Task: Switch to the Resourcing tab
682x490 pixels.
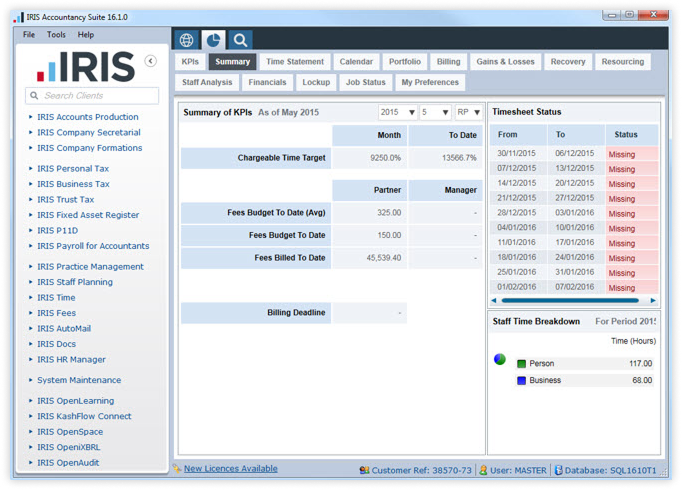Action: coord(623,62)
